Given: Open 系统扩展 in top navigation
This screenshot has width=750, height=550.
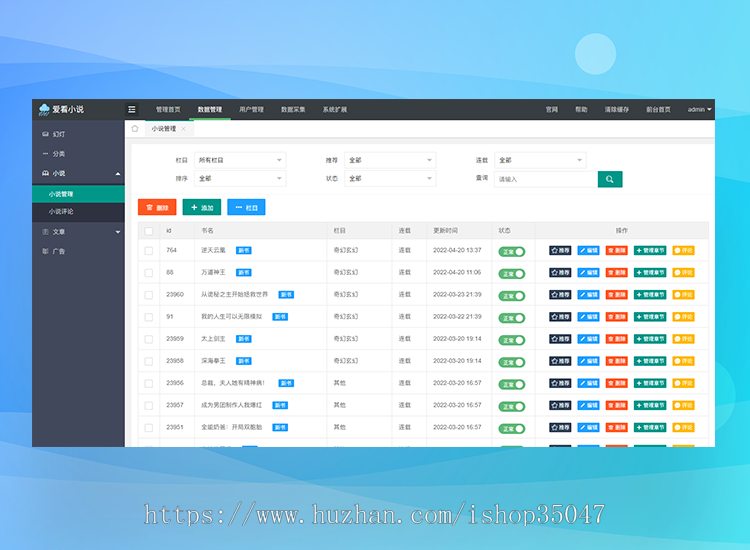Looking at the screenshot, I should (335, 110).
